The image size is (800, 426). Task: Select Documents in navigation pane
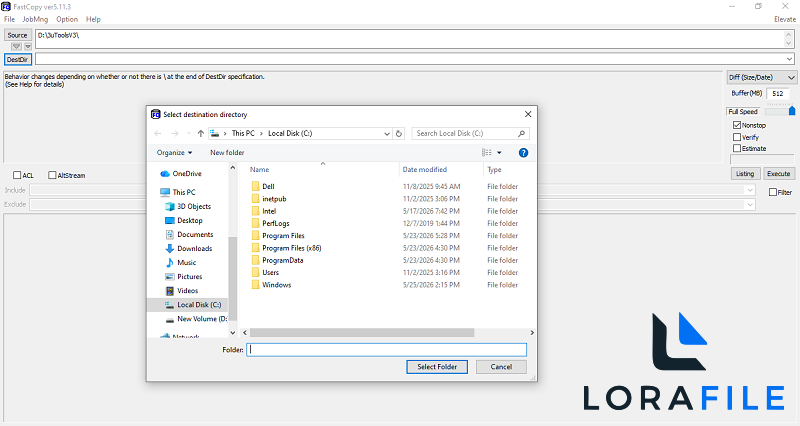(x=195, y=234)
